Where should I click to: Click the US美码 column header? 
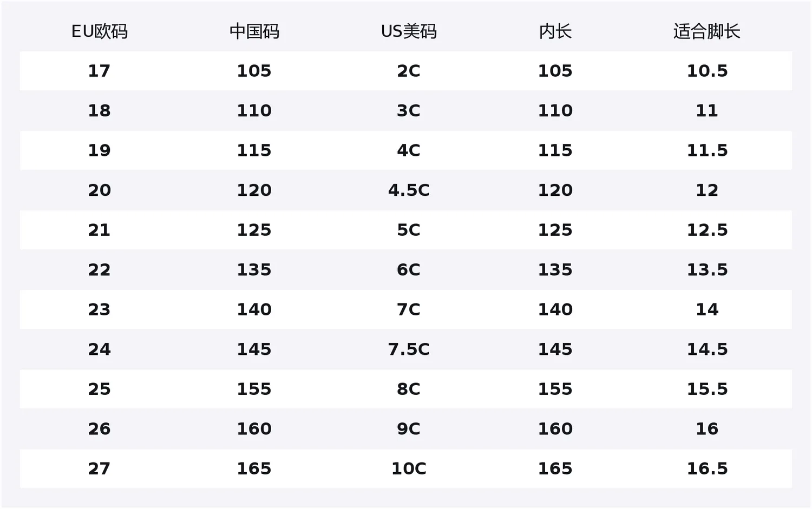coord(409,31)
